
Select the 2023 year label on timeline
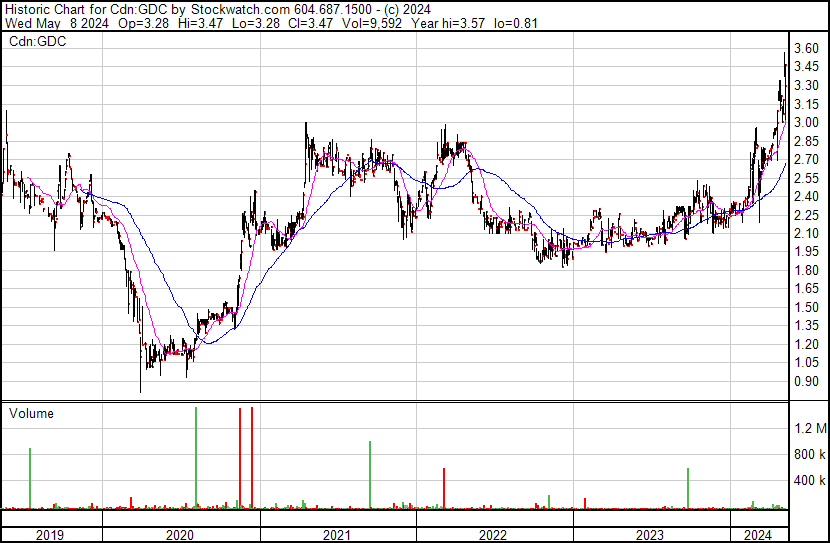tap(651, 535)
